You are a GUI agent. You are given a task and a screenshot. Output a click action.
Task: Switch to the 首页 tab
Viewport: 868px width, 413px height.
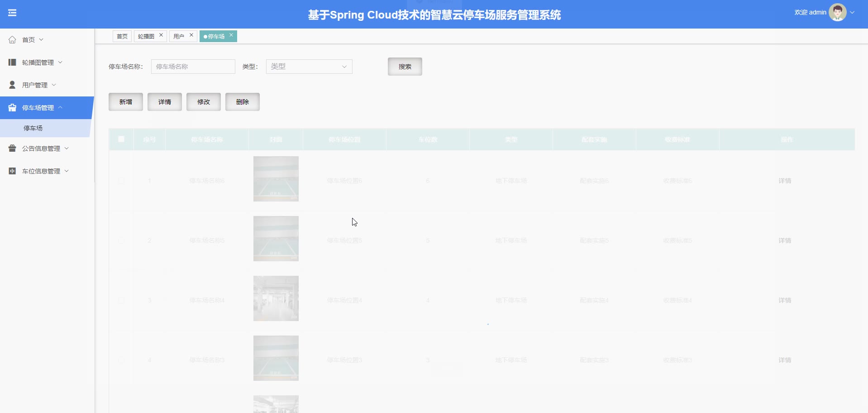tap(122, 36)
